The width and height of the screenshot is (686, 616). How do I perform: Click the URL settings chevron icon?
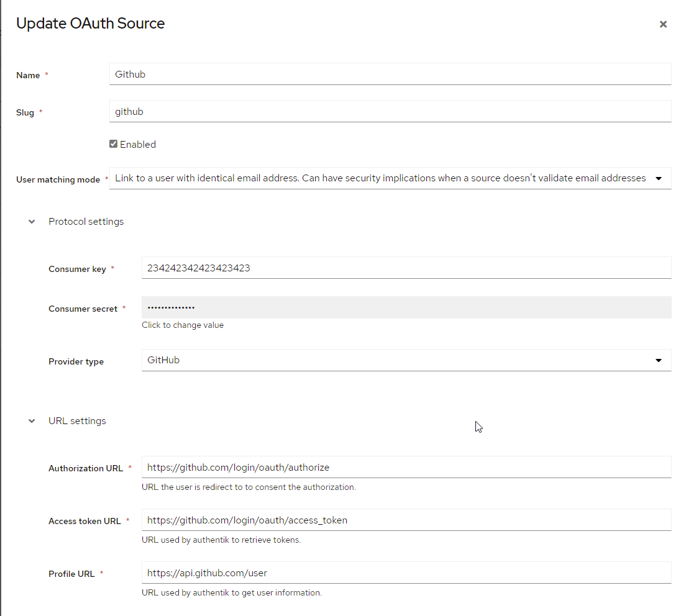31,421
